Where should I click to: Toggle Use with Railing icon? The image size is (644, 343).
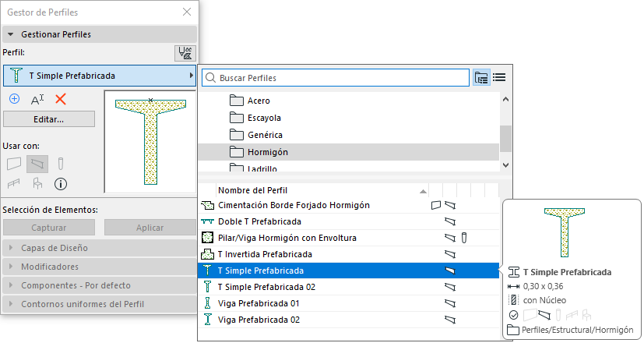(x=13, y=184)
